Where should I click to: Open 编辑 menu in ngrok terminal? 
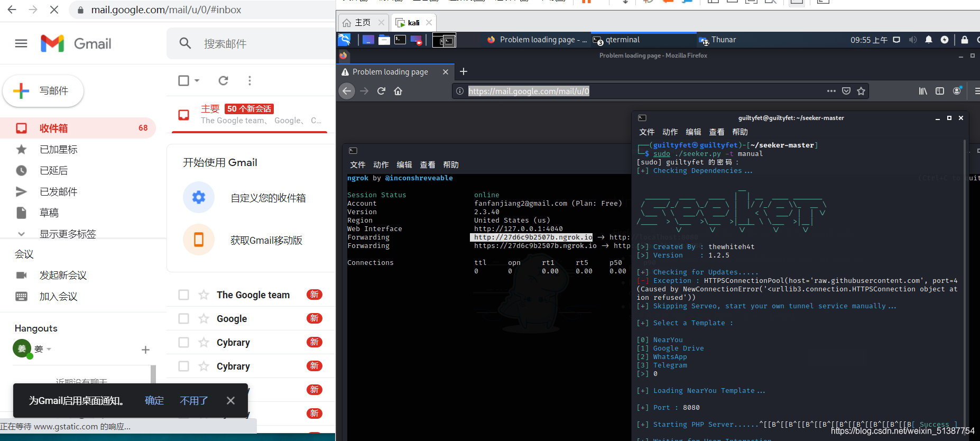coord(404,164)
